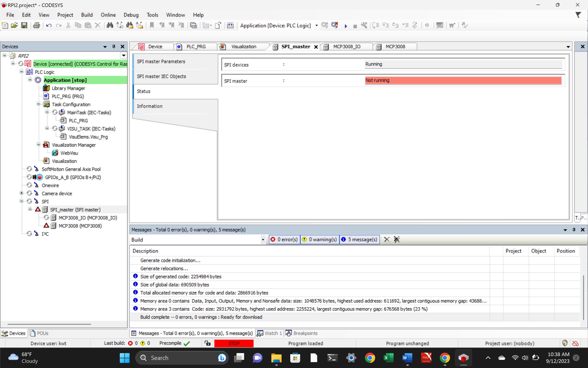Click the Logout gear icon with red cross
The width and height of the screenshot is (588, 368).
tap(334, 25)
